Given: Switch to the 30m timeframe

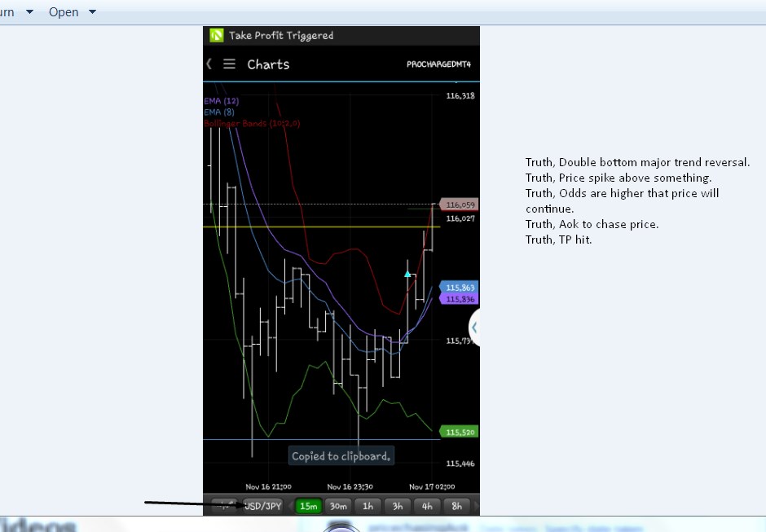Looking at the screenshot, I should click(338, 506).
